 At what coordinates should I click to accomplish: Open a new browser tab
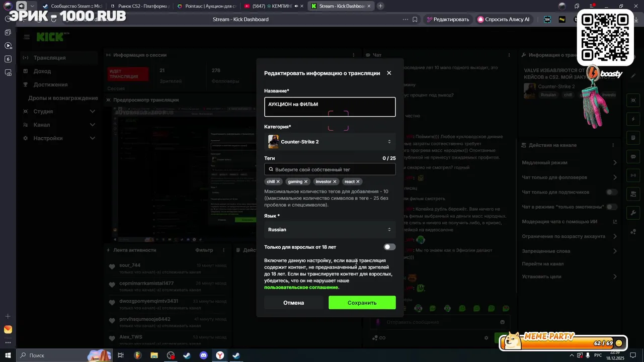(x=380, y=6)
